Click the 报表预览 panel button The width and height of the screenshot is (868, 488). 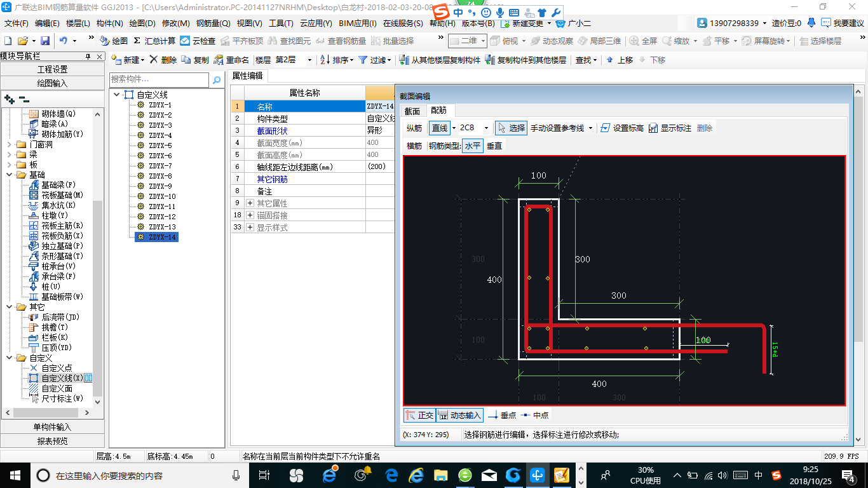52,440
